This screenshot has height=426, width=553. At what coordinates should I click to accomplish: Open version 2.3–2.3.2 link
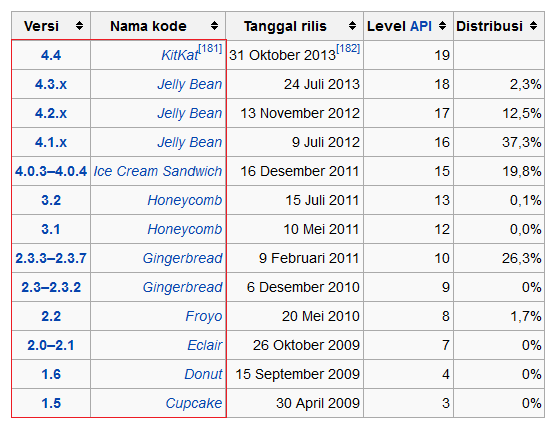click(51, 287)
